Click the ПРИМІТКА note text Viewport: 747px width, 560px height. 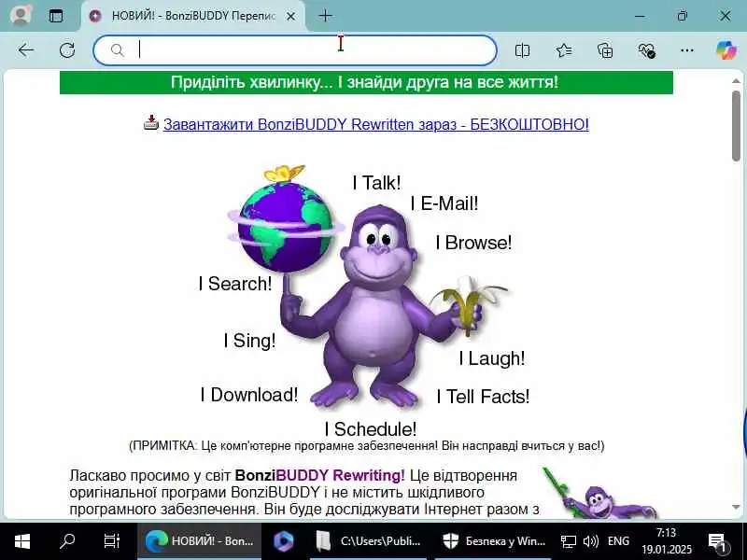point(366,446)
